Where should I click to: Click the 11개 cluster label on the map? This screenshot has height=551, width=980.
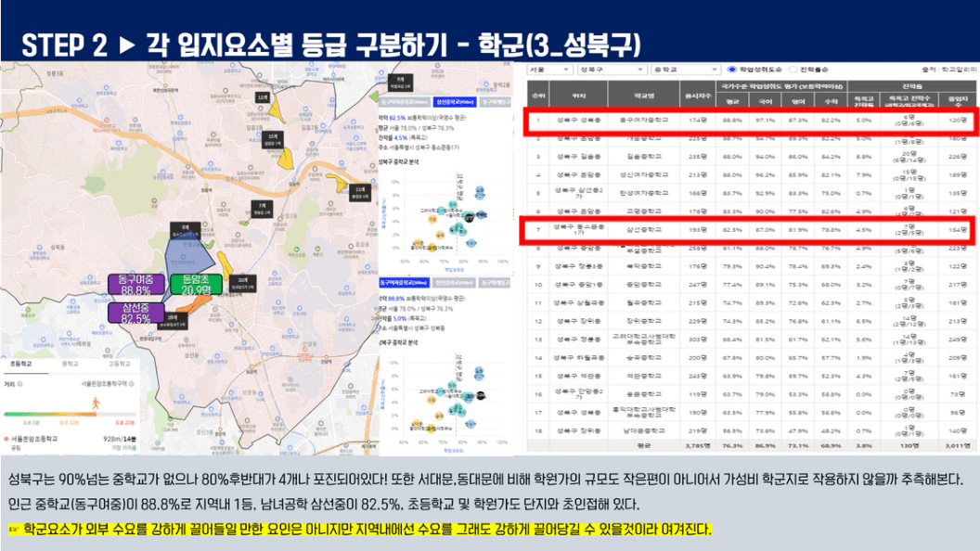[360, 192]
